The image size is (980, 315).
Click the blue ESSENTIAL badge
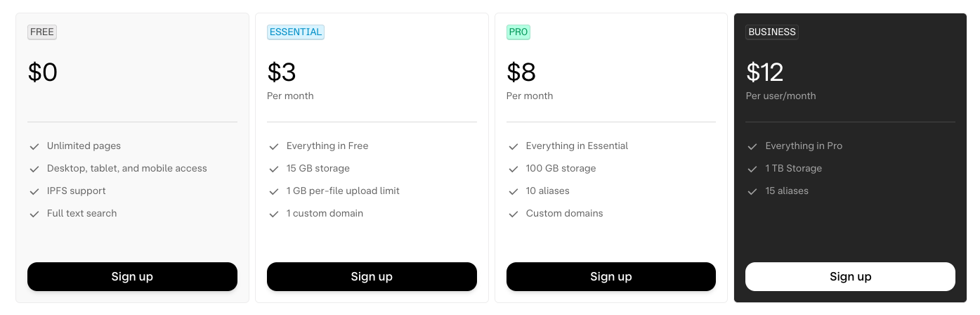[296, 32]
